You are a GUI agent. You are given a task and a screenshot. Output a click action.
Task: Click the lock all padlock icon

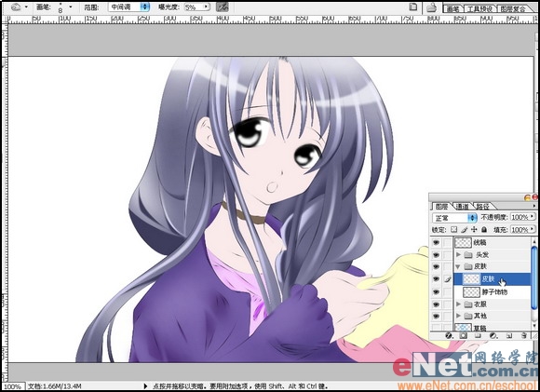[484, 229]
